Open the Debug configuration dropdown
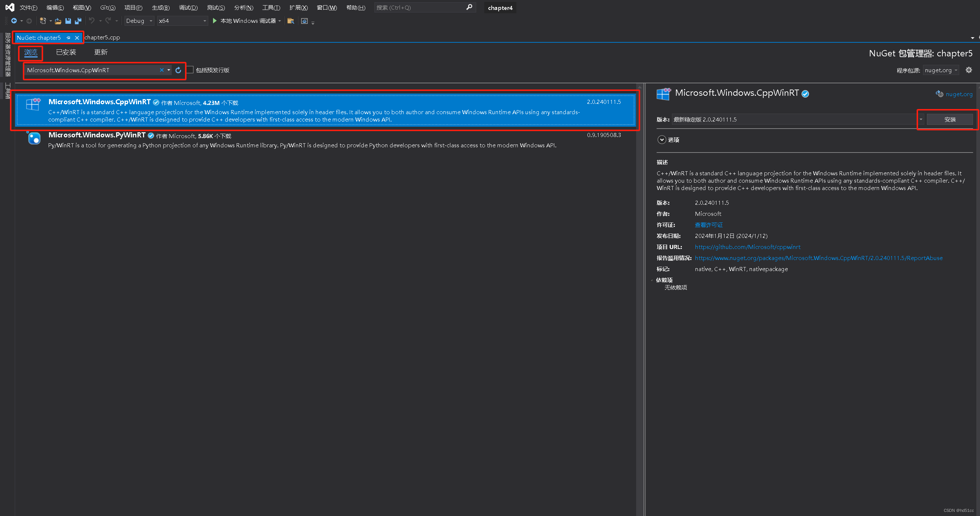This screenshot has height=516, width=980. pyautogui.click(x=139, y=21)
